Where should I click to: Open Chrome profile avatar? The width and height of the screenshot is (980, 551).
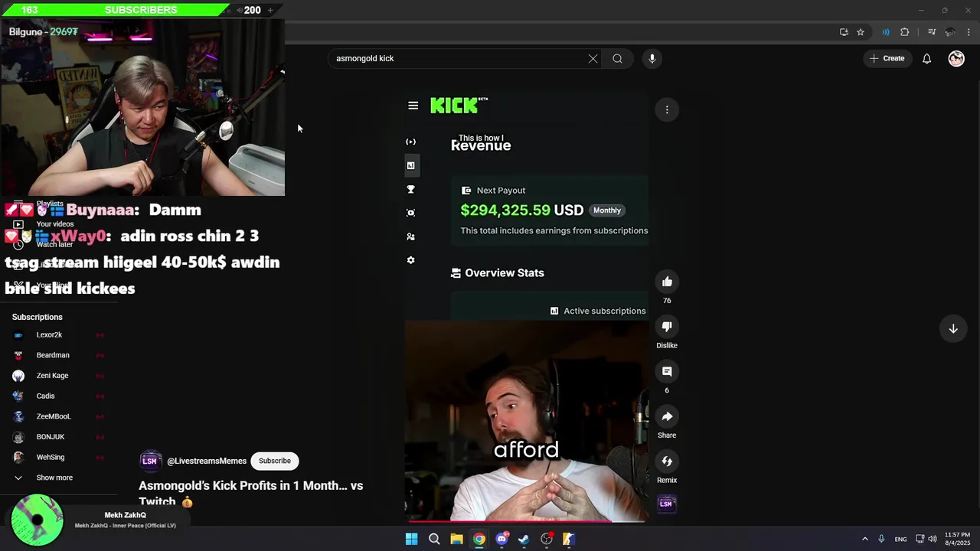click(x=950, y=32)
